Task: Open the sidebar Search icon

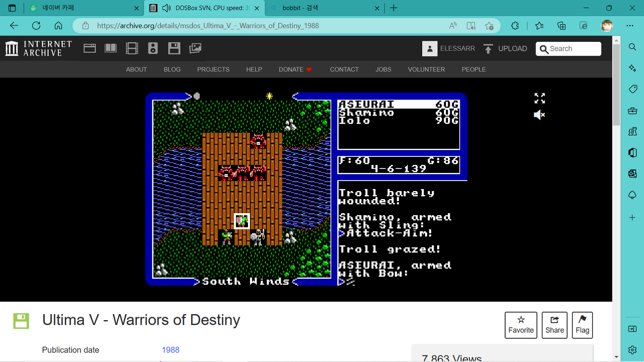Action: tap(632, 47)
